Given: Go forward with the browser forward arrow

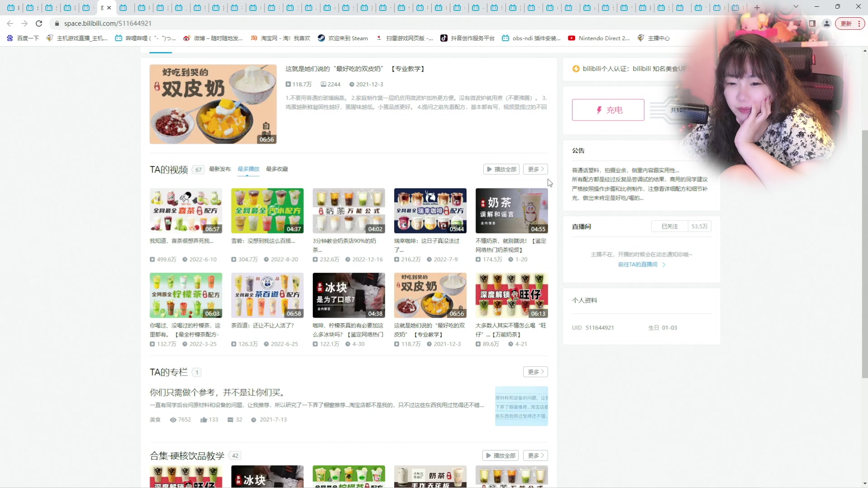Looking at the screenshot, I should pyautogui.click(x=24, y=23).
